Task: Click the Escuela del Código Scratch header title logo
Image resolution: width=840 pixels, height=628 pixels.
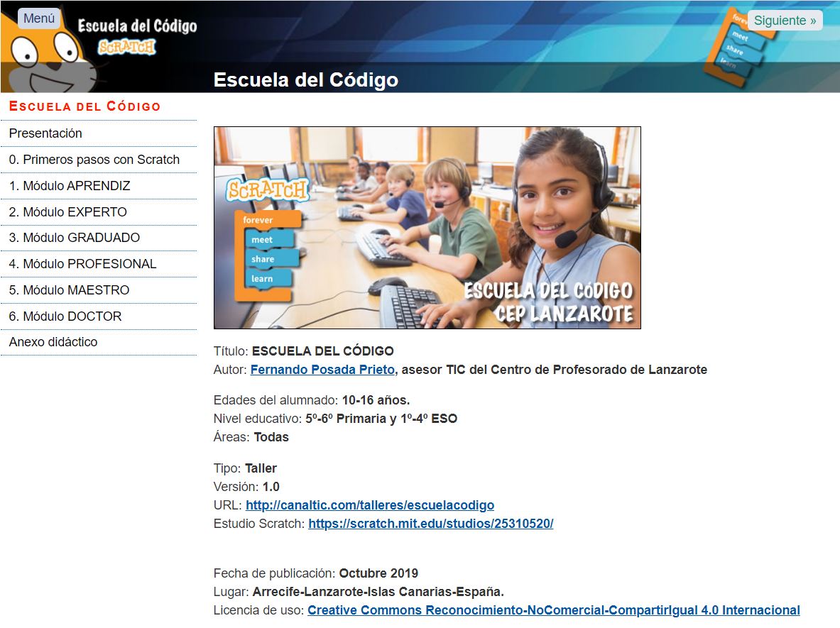Action: click(136, 35)
